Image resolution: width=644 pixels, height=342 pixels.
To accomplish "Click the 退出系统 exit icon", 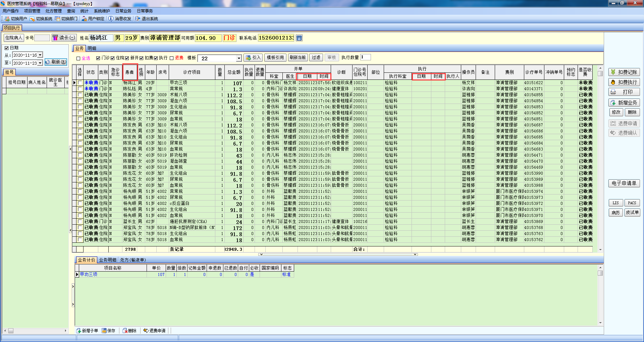I will (x=138, y=19).
